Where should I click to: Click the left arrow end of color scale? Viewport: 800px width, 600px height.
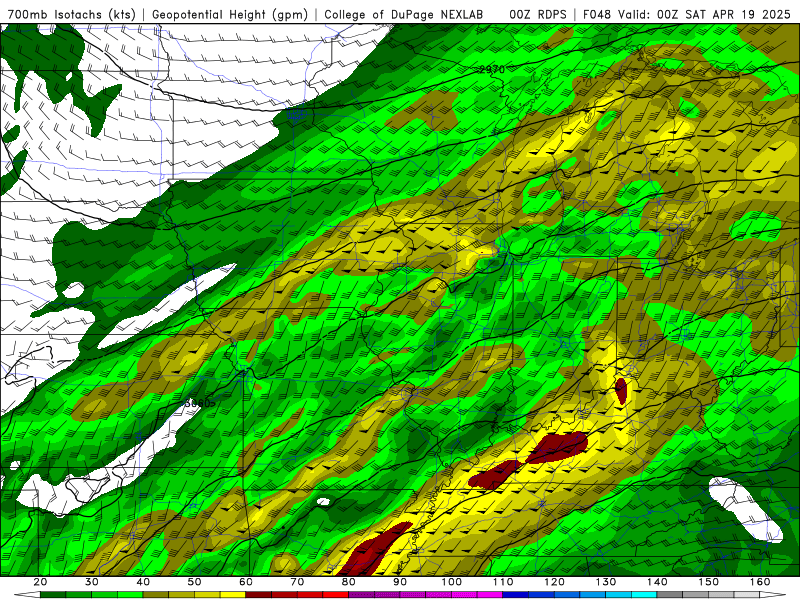pyautogui.click(x=27, y=595)
